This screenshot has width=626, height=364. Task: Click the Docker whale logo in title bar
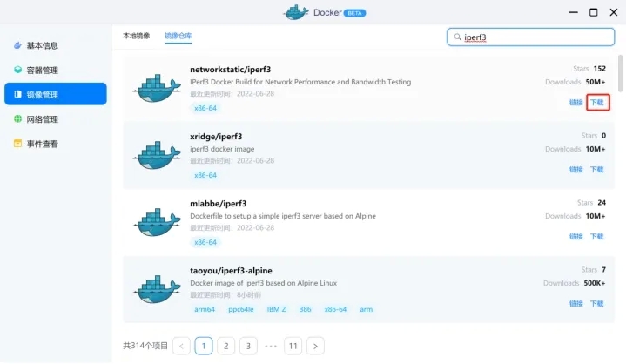coord(296,12)
